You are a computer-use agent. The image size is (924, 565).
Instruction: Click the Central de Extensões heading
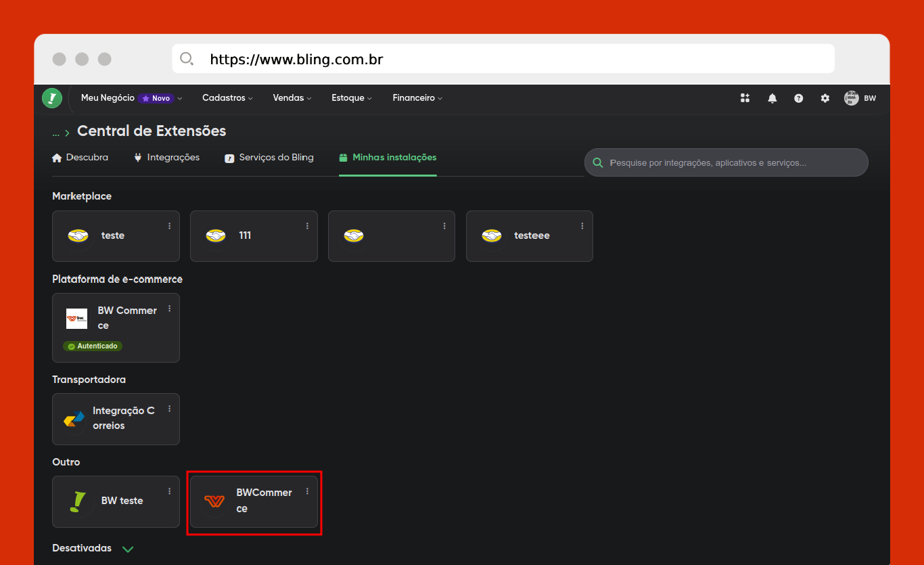[x=152, y=131]
